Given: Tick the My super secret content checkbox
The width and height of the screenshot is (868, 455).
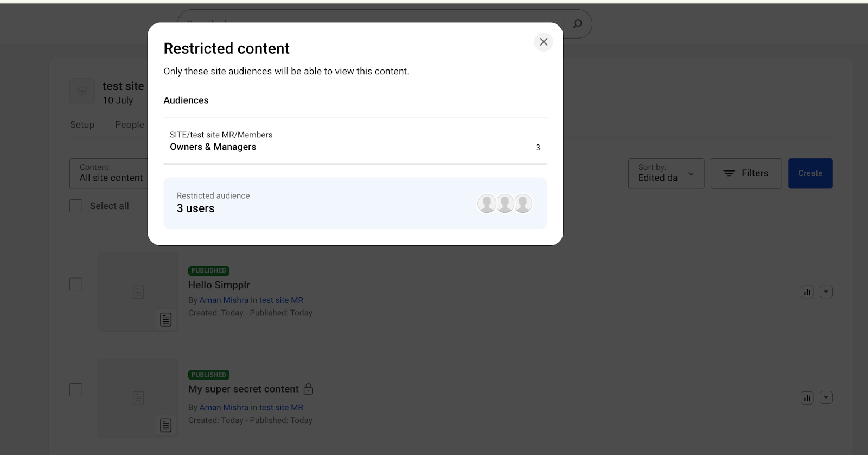Looking at the screenshot, I should point(76,390).
